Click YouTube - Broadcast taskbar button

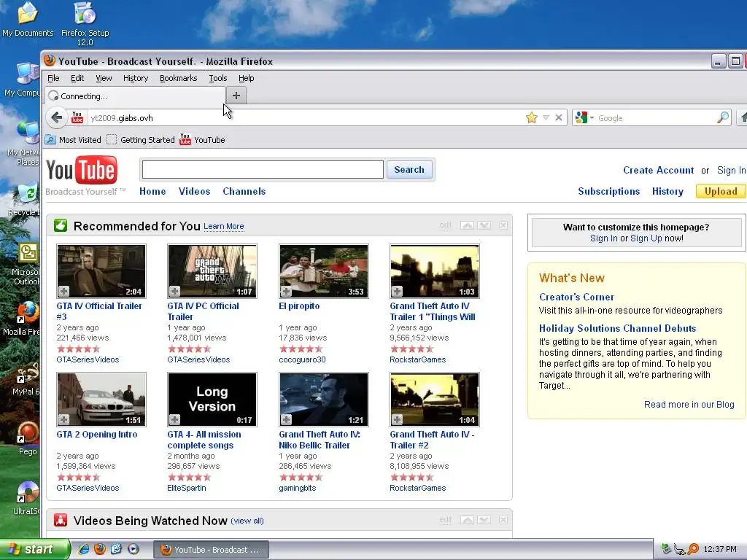[x=211, y=550]
